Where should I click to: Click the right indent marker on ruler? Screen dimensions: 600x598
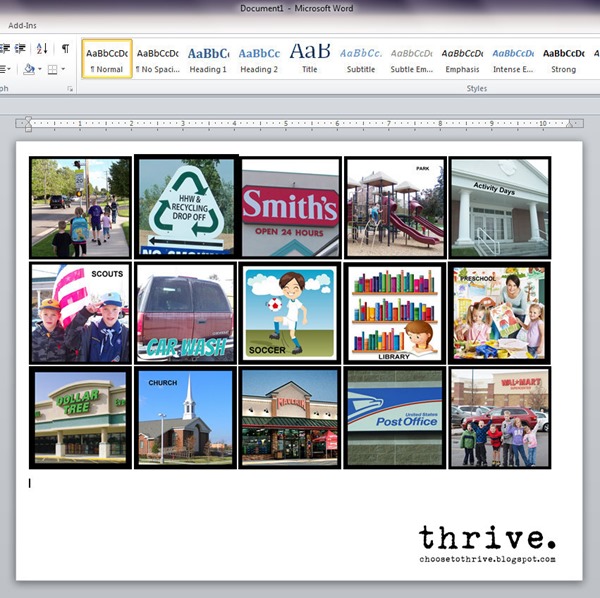569,124
